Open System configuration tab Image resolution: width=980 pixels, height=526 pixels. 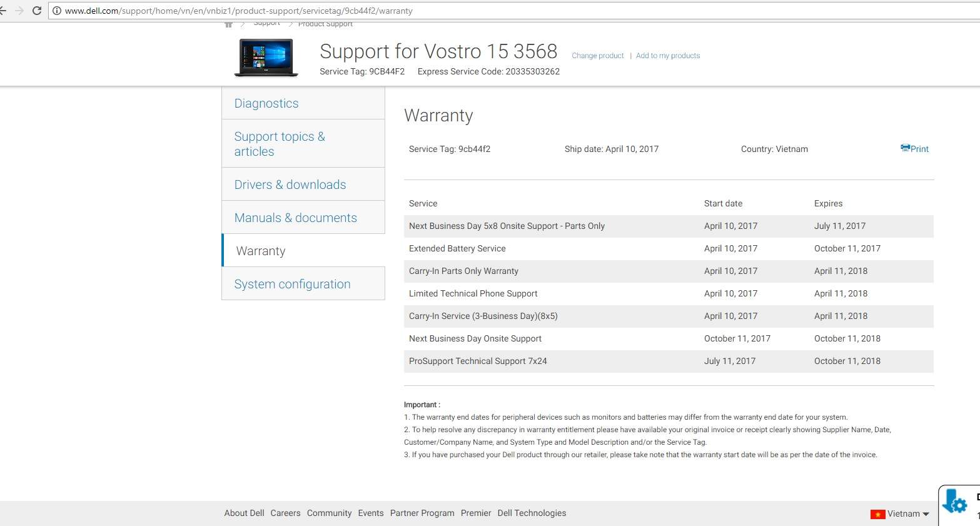click(303, 284)
